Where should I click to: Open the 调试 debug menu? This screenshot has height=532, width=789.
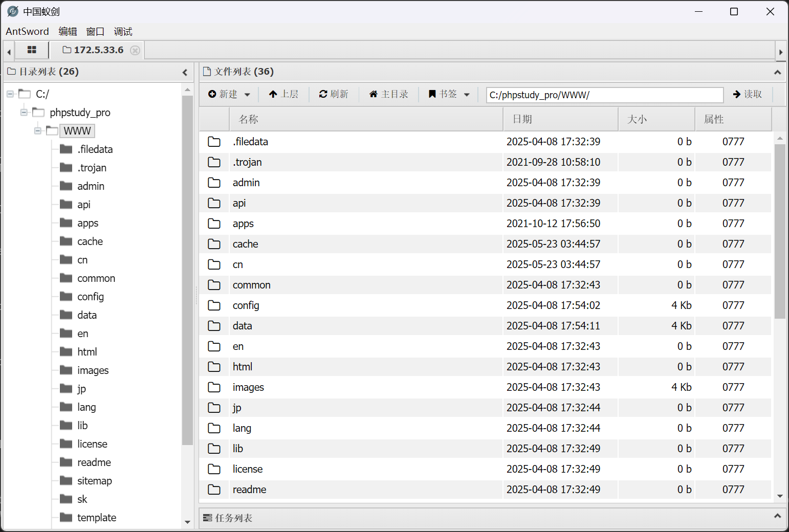(123, 32)
